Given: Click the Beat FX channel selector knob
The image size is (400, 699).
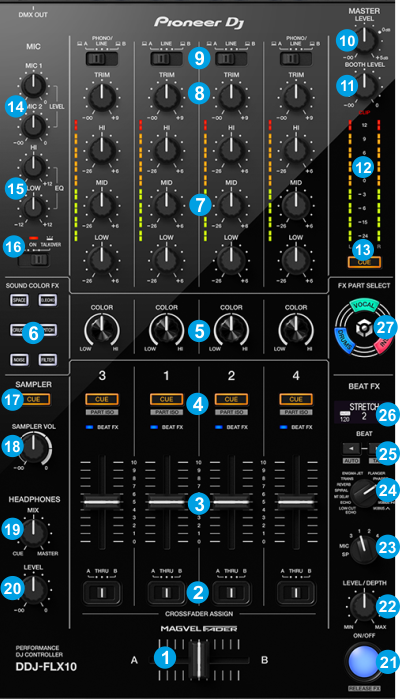Looking at the screenshot, I should click(363, 549).
